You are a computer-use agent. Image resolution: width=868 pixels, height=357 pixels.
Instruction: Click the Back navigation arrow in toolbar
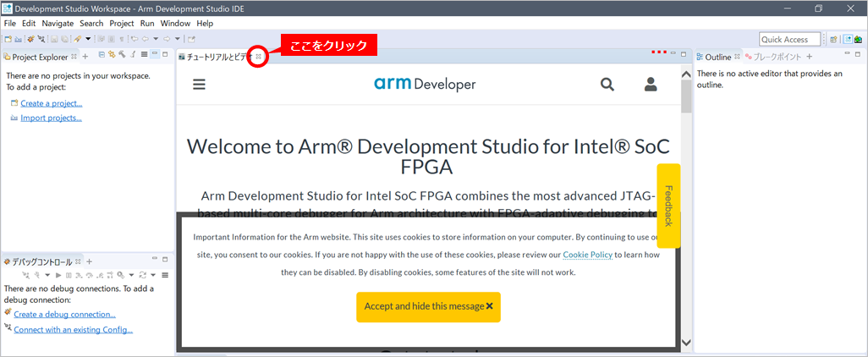tap(145, 39)
